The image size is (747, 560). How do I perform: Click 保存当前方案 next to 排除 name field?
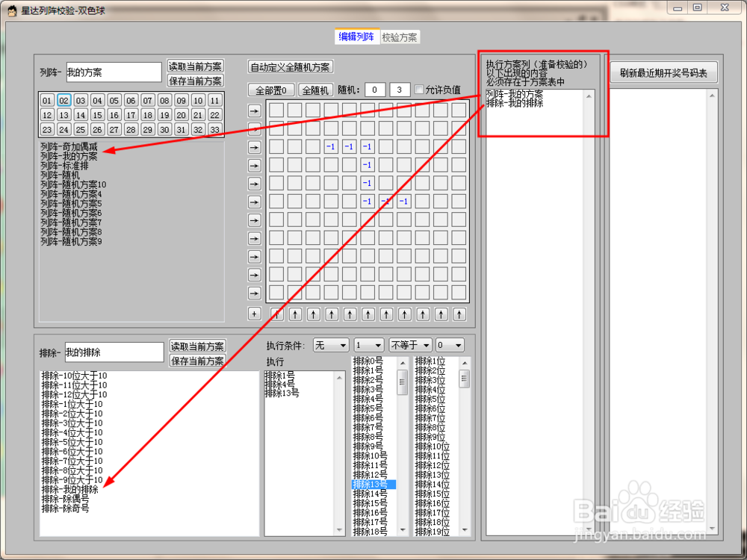pyautogui.click(x=197, y=361)
